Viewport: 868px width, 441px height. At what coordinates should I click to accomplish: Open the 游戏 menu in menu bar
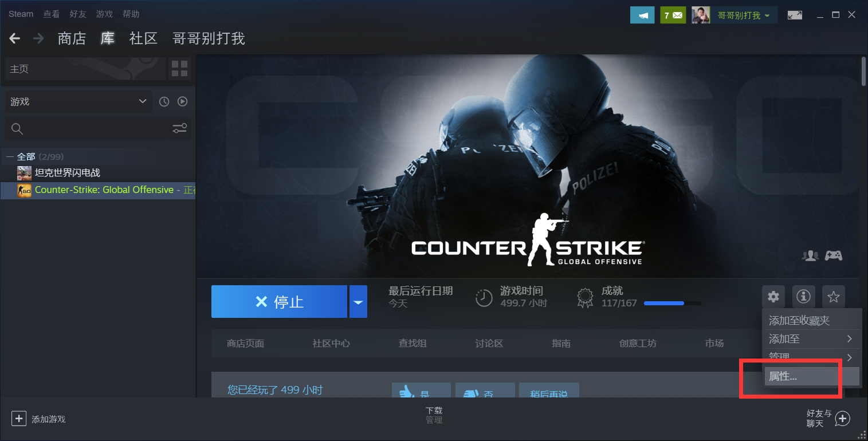pos(104,14)
